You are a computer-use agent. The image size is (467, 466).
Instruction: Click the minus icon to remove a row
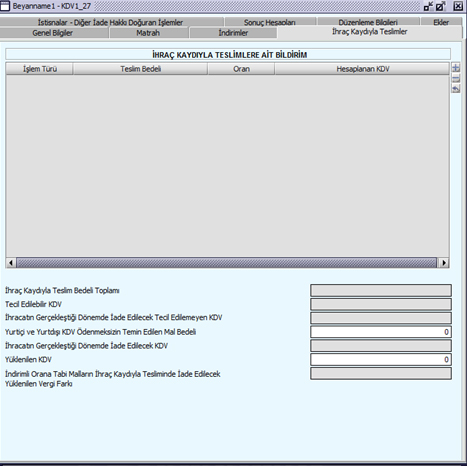point(456,79)
